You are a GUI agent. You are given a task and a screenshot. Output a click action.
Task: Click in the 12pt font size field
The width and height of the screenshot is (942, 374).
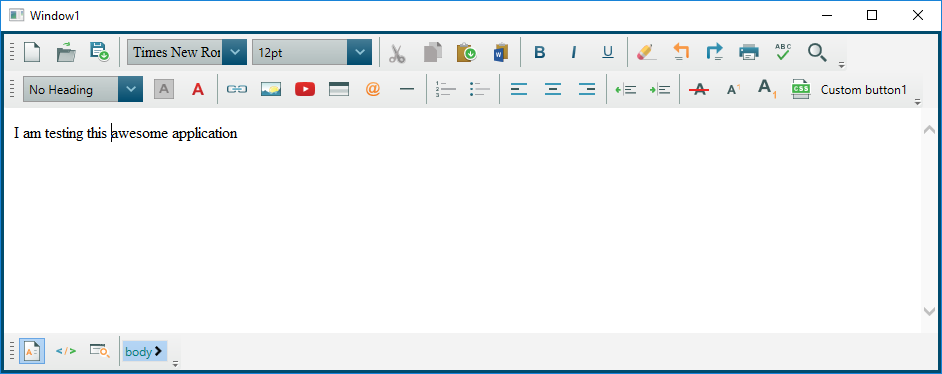(300, 52)
